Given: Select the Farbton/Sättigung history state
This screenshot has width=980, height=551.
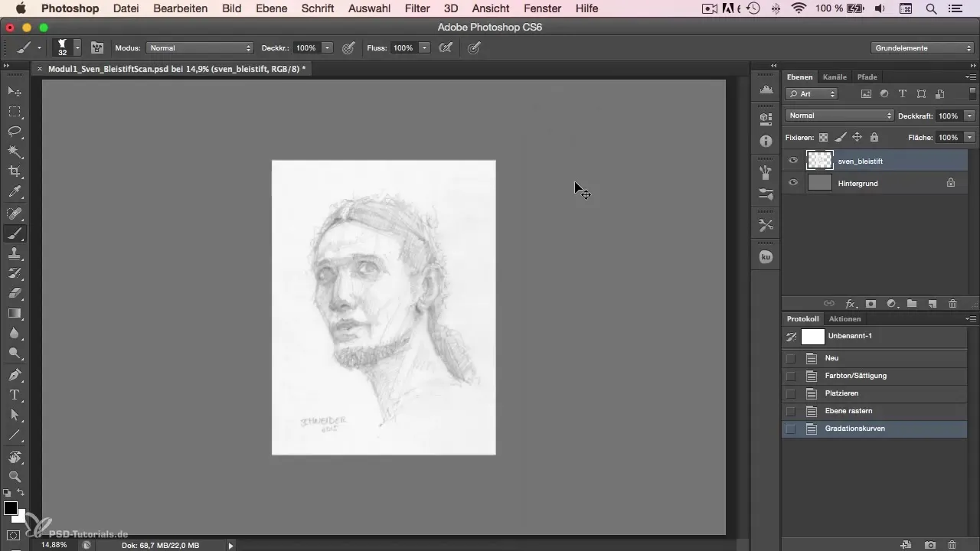Looking at the screenshot, I should (x=874, y=377).
